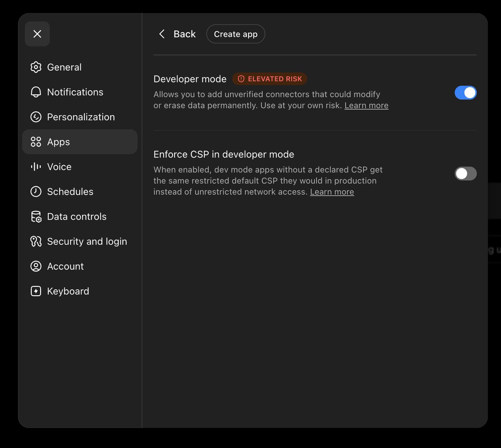Click the Enforce CSP in developer mode heading
The image size is (501, 448).
[x=224, y=154]
